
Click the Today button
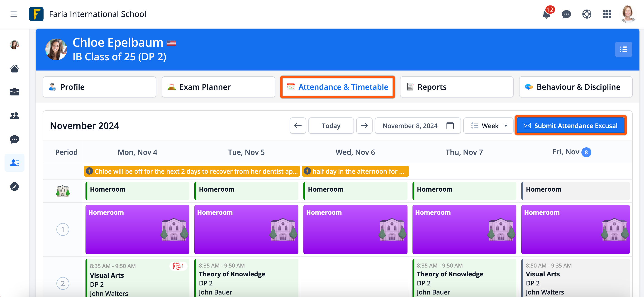[331, 126]
